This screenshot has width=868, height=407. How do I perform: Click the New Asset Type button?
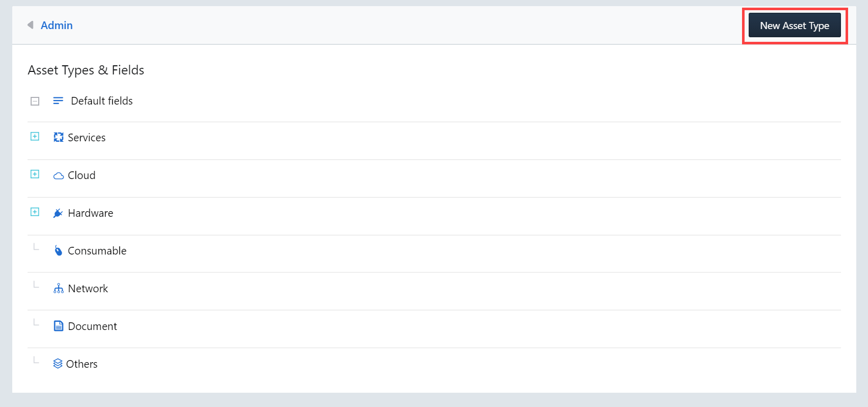point(794,25)
